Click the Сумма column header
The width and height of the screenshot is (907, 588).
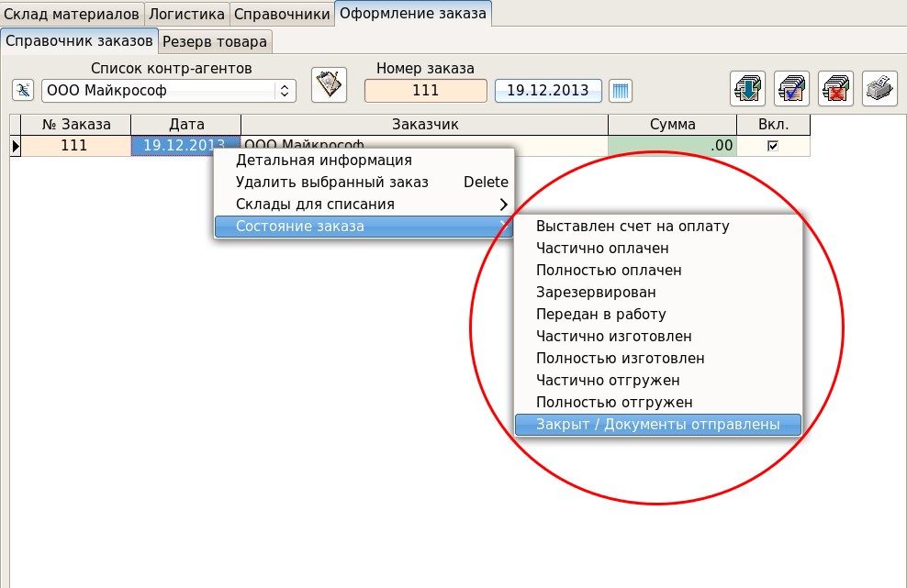[x=672, y=125]
